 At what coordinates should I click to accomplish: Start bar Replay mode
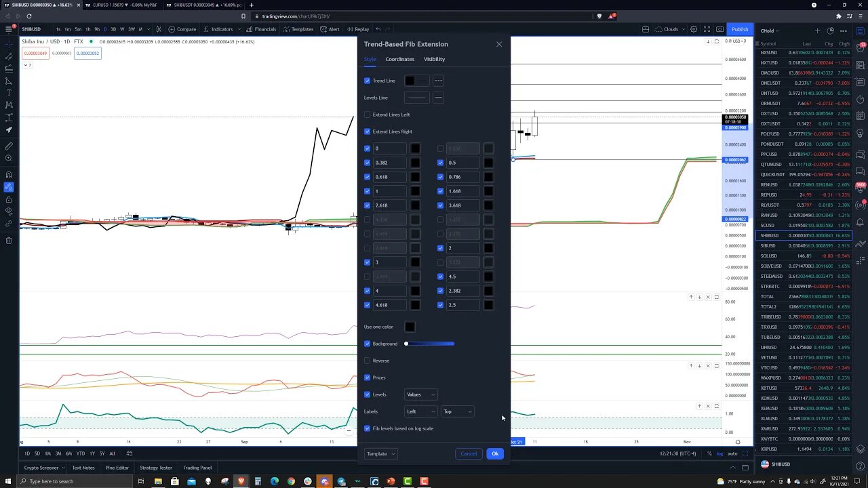[x=357, y=29]
